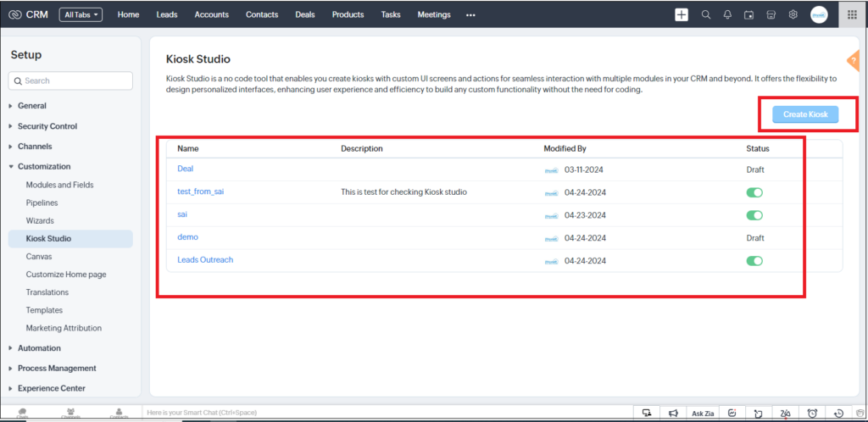
Task: Open Marketing Attribution settings
Action: pyautogui.click(x=64, y=328)
